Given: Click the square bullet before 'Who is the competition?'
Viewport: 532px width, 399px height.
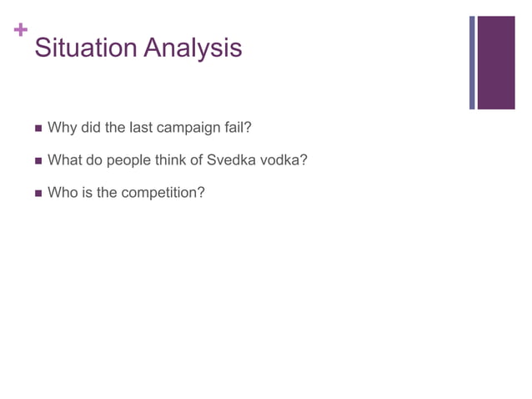Looking at the screenshot, I should coord(37,193).
